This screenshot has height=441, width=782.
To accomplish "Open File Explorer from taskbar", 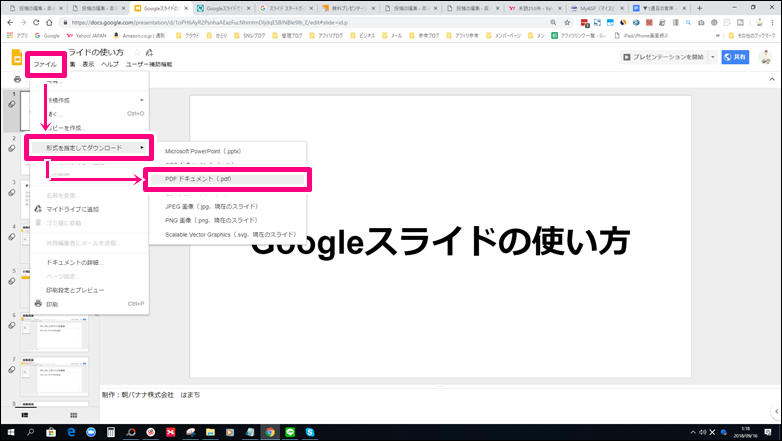I will click(210, 432).
